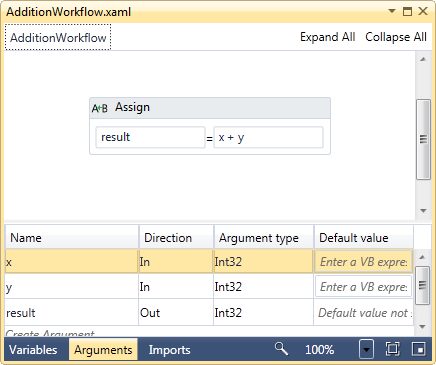The width and height of the screenshot is (436, 365).
Task: Click the 100% zoom value
Action: coord(319,349)
